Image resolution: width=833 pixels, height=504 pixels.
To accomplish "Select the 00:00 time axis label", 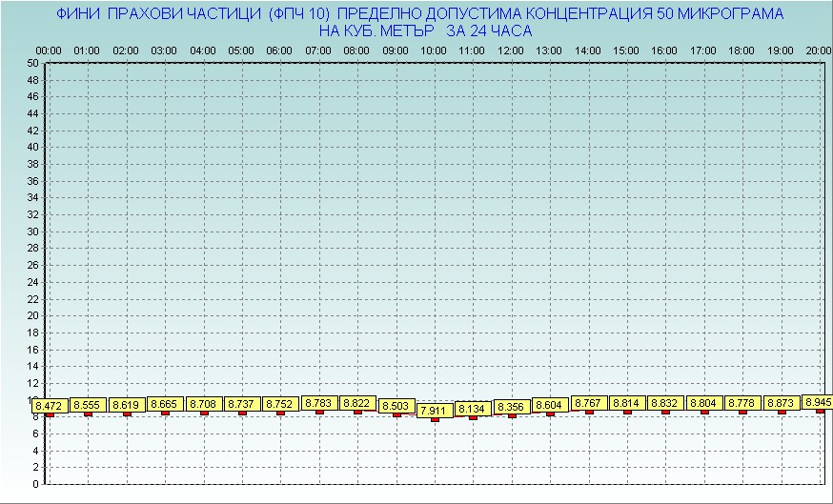I will 49,50.
